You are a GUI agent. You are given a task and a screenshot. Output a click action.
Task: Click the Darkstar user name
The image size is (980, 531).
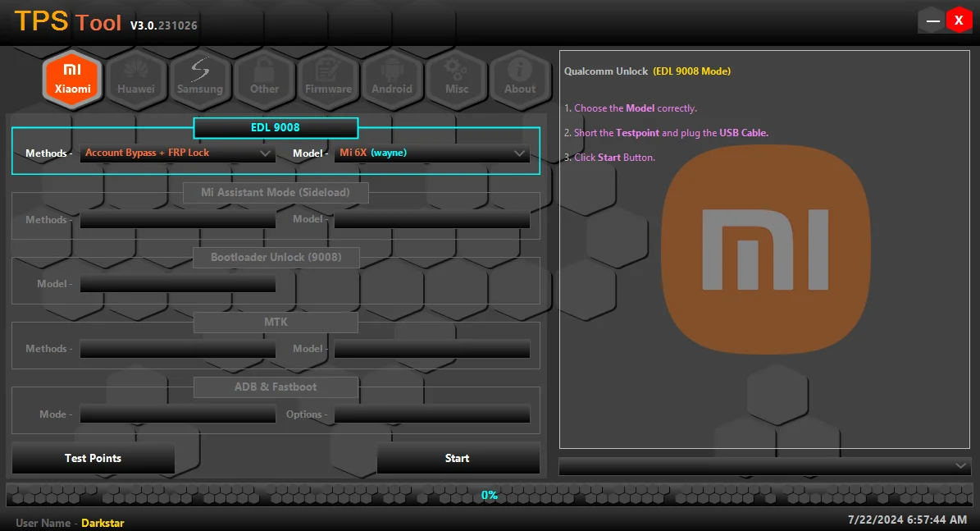coord(103,523)
